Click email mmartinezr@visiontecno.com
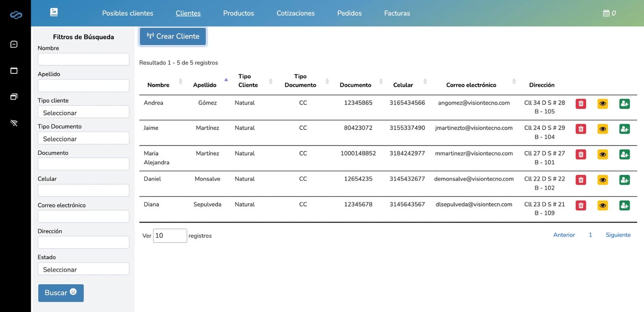The image size is (644, 312). pos(474,153)
